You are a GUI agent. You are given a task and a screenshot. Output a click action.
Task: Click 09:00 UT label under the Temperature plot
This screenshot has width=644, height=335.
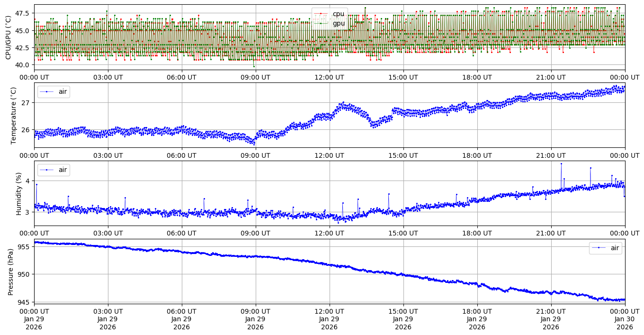(255, 155)
